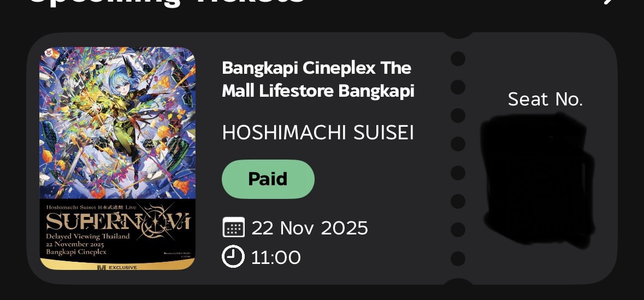Tap the green Paid status badge
Screen dimensions: 644x300
[x=268, y=179]
